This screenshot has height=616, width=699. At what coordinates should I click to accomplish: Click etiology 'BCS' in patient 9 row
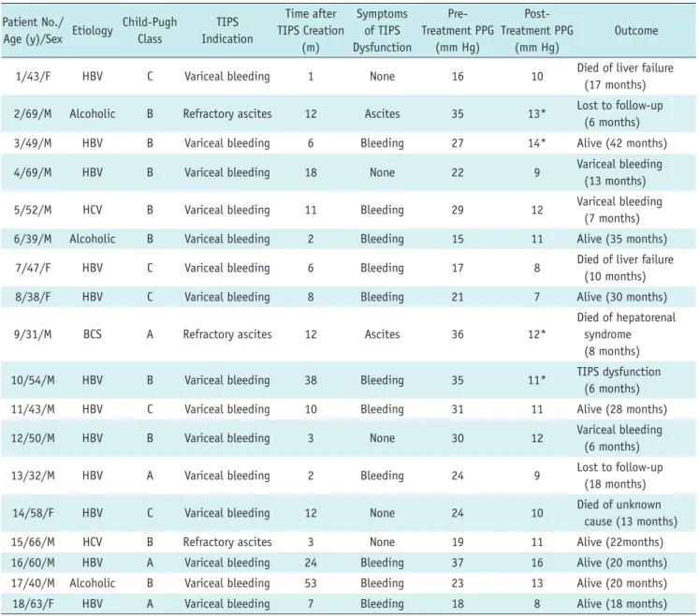pos(93,334)
